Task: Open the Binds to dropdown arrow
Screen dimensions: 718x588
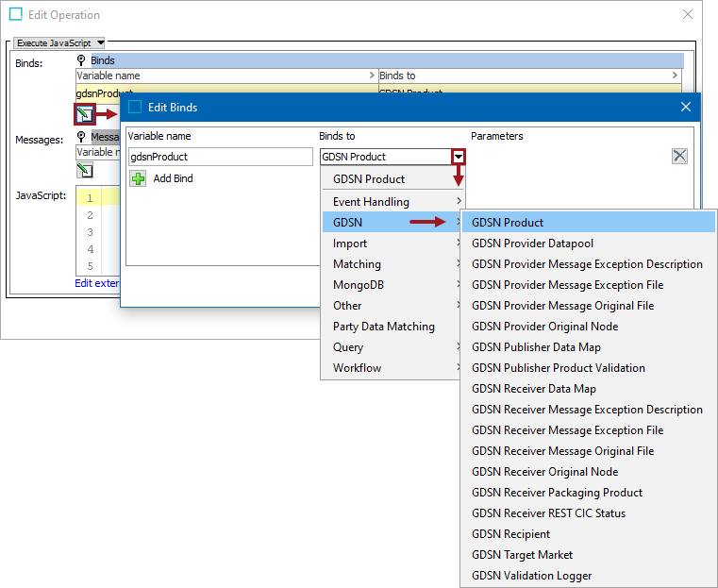Action: (458, 157)
